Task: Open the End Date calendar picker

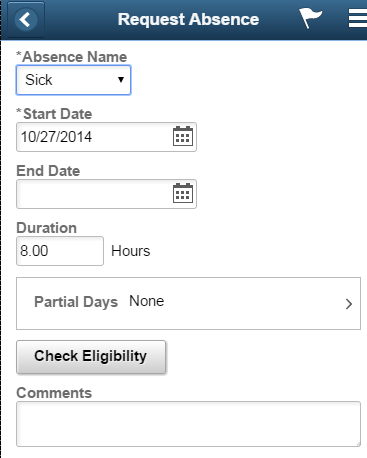Action: click(x=183, y=193)
